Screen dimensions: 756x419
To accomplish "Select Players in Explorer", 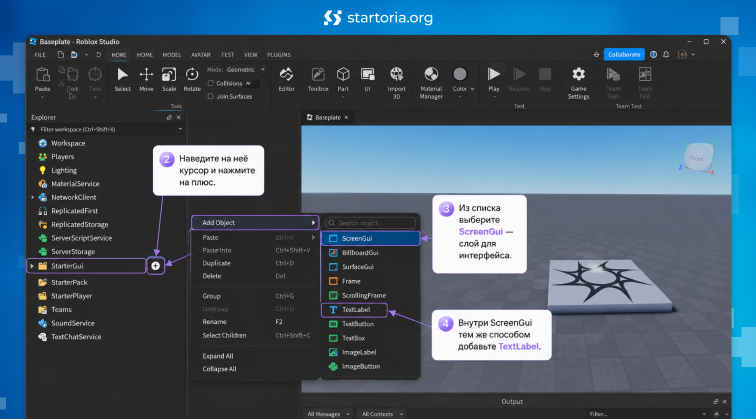I will click(62, 157).
